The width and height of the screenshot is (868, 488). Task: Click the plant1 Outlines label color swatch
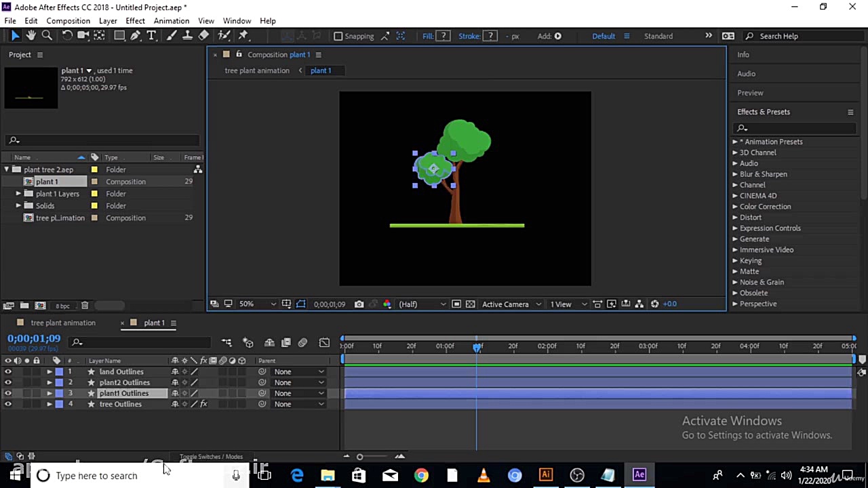pyautogui.click(x=59, y=393)
